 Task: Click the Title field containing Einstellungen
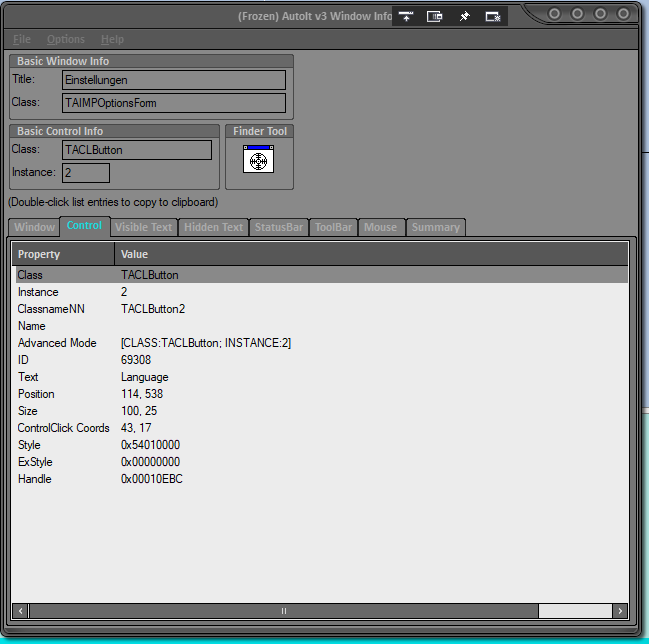173,80
